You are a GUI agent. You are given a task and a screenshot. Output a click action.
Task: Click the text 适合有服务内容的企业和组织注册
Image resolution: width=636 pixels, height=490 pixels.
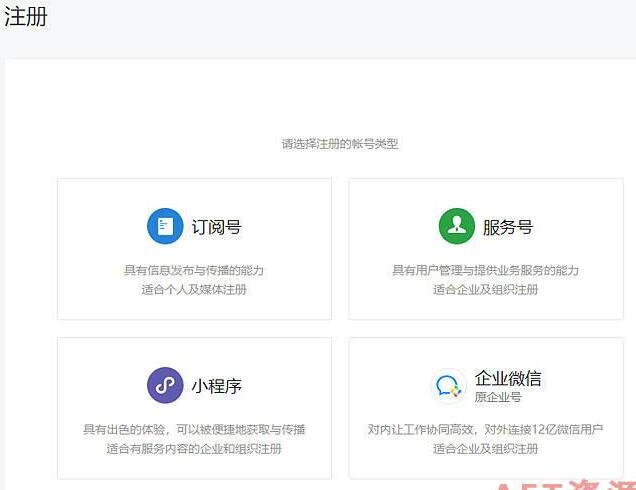pos(194,449)
